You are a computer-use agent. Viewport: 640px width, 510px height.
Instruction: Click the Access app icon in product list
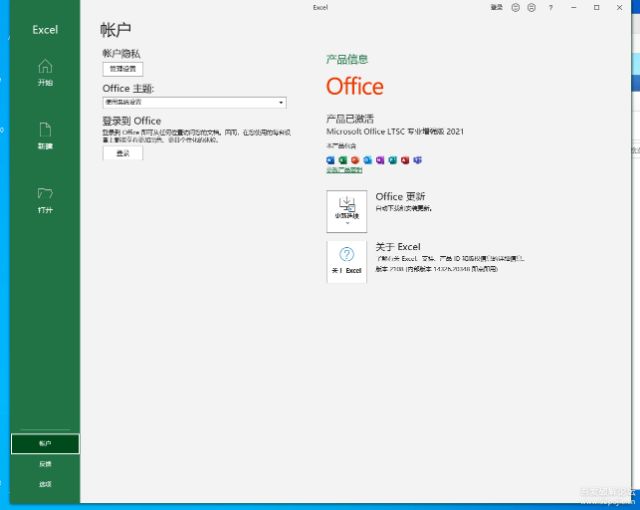click(x=405, y=160)
